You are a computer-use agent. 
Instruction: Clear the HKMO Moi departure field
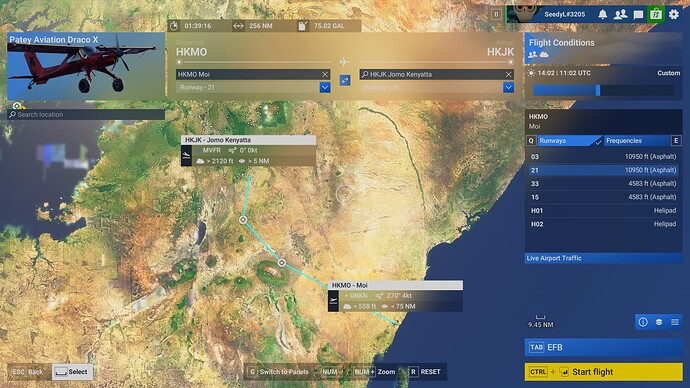(x=325, y=74)
